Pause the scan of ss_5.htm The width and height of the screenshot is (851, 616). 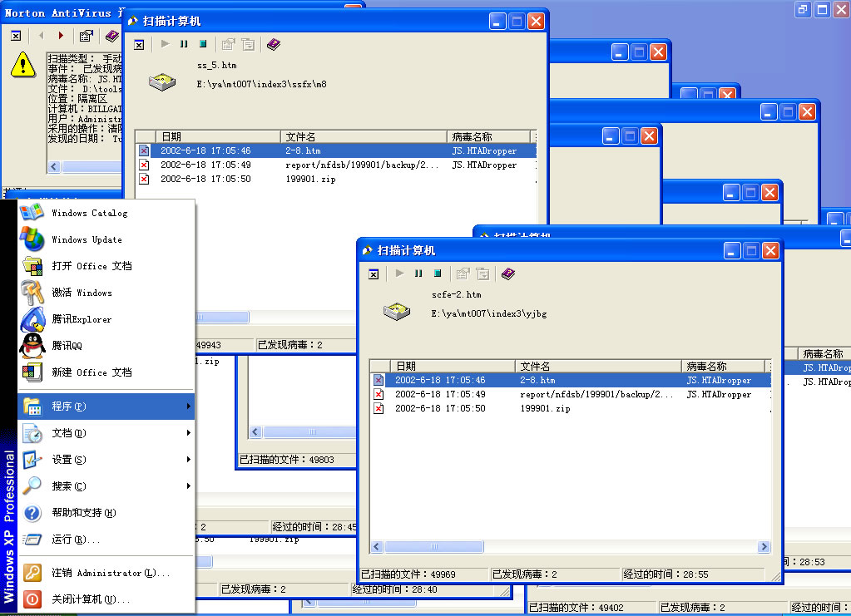(184, 44)
